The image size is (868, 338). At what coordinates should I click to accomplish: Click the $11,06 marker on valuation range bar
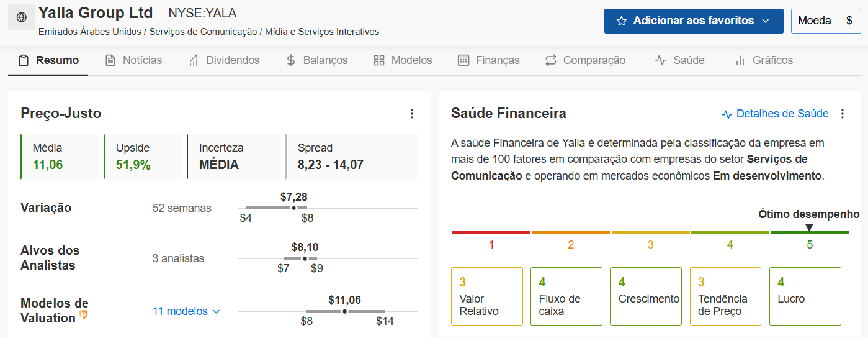tap(344, 311)
